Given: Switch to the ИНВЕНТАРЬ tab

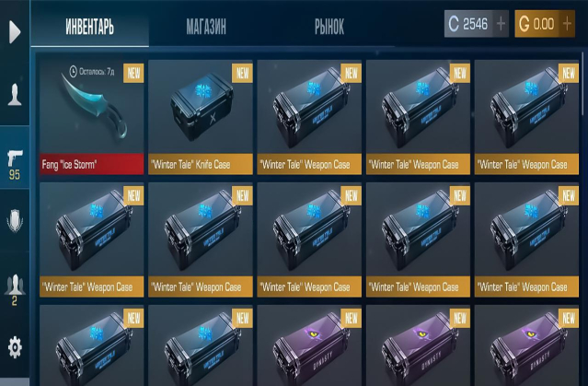Looking at the screenshot, I should coord(89,27).
